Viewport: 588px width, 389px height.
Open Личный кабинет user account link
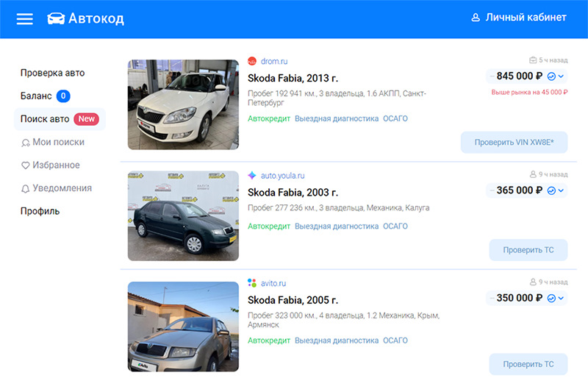[519, 17]
